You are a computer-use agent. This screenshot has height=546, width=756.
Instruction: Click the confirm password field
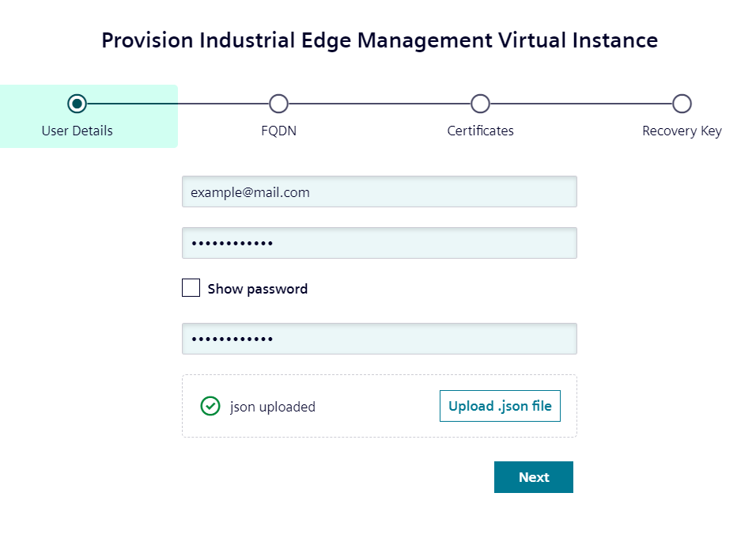[379, 338]
